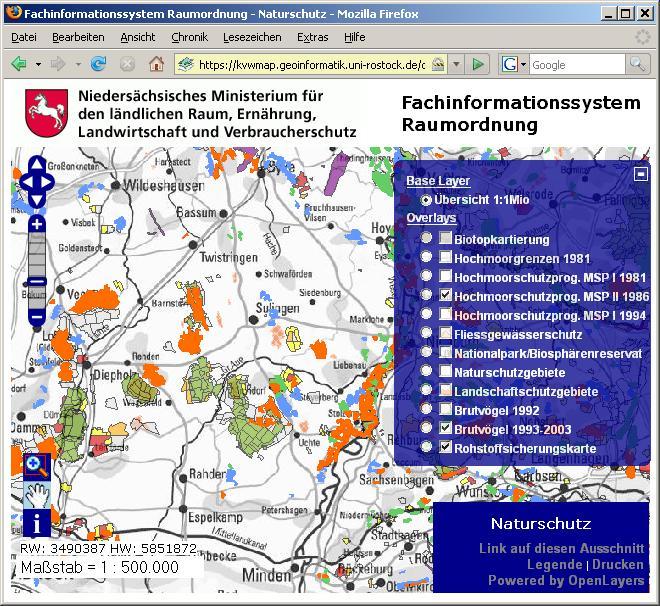
Task: Open the Extras menu
Action: tap(312, 37)
